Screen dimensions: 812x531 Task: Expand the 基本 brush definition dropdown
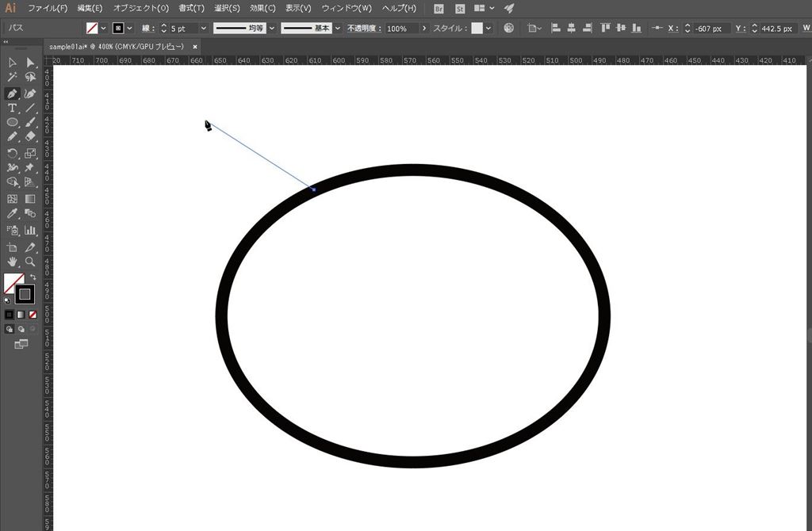coord(338,29)
